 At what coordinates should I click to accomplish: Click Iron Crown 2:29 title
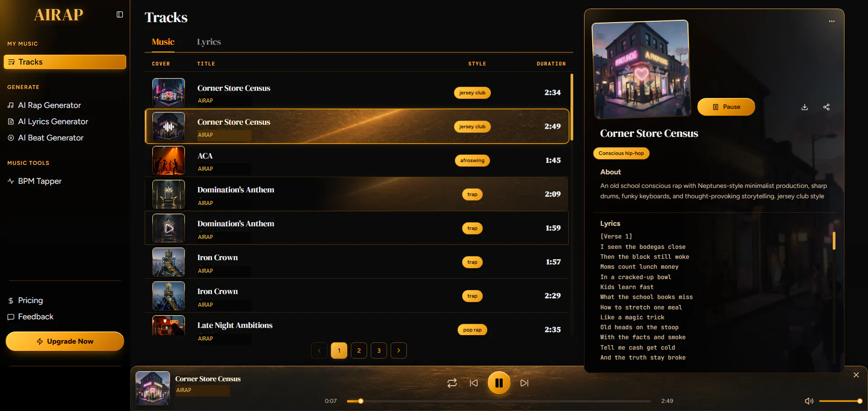pos(217,291)
